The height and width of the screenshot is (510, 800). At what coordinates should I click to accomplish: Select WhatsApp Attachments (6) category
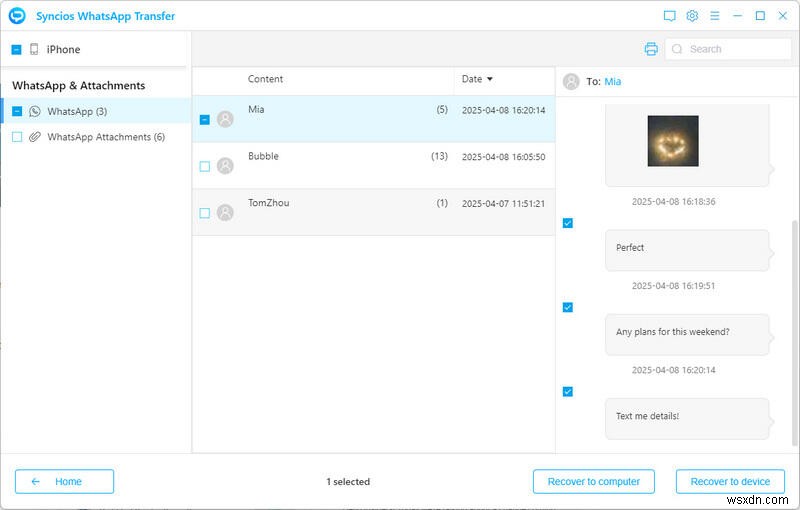(x=96, y=137)
